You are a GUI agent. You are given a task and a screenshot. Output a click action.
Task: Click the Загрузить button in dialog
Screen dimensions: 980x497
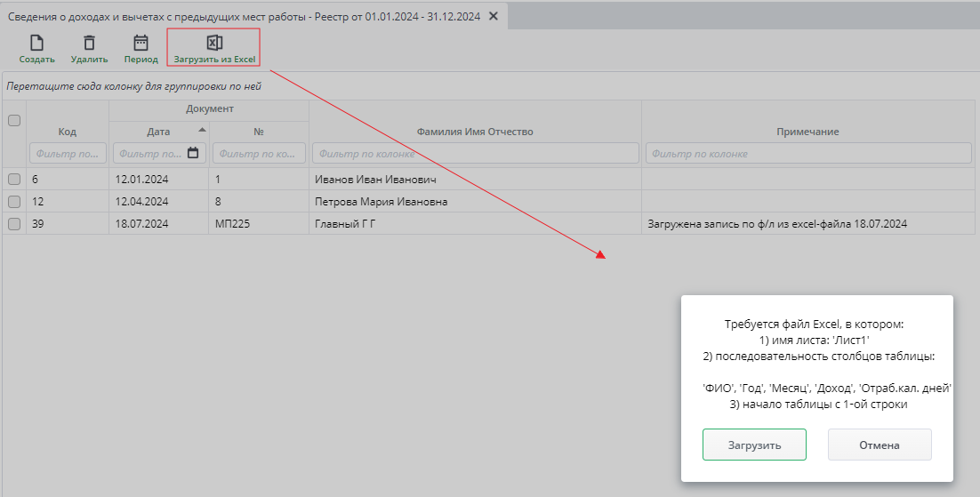[754, 445]
